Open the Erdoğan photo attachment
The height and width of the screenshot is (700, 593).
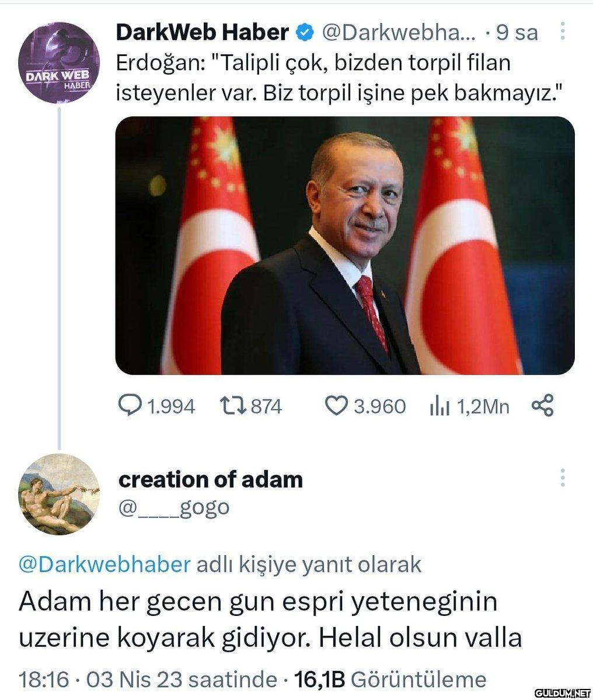(x=345, y=246)
